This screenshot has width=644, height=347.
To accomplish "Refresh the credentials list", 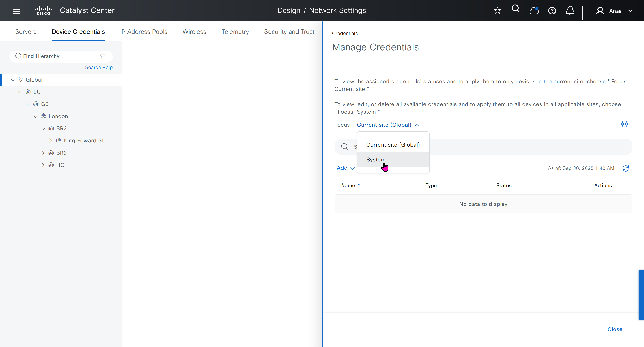I will click(626, 169).
